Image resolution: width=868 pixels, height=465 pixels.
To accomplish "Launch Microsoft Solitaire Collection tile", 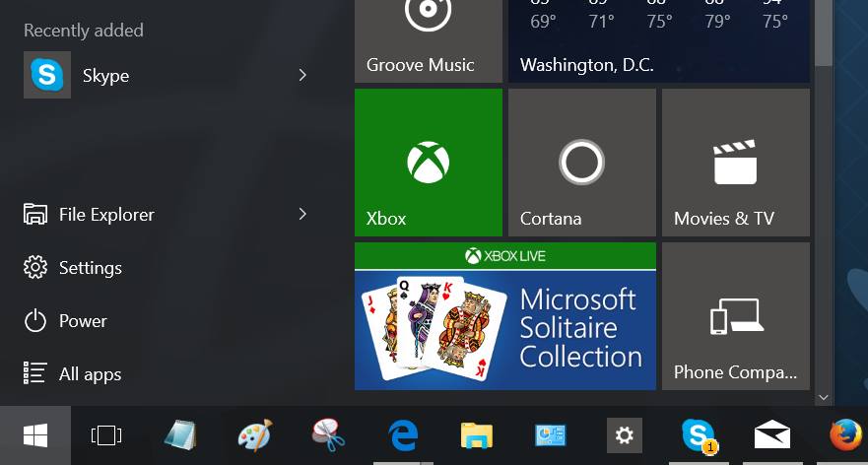I will (505, 316).
